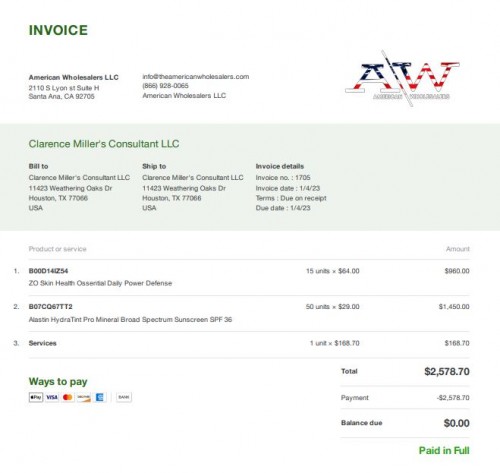Click the American Wholesalers AW logo

click(x=402, y=79)
